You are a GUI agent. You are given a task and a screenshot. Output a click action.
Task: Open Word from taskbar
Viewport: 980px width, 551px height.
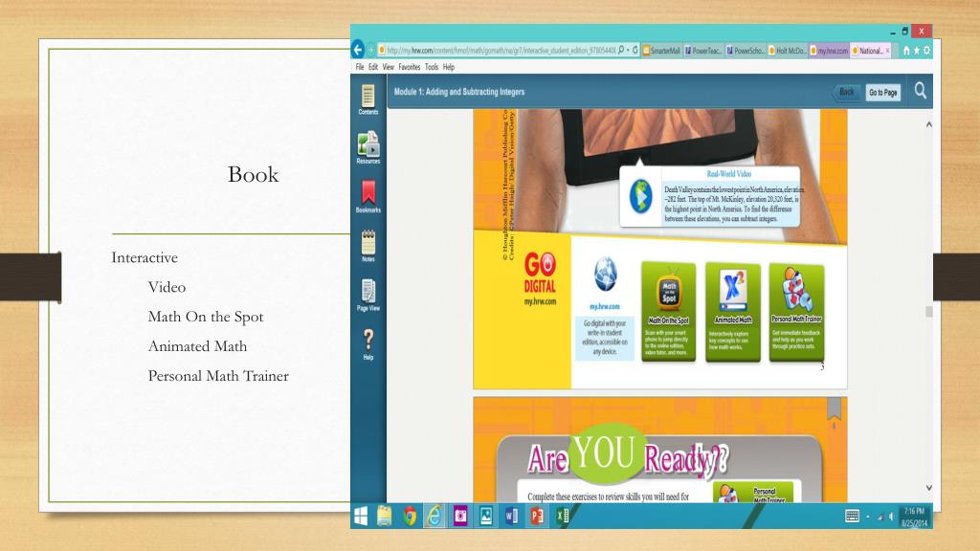coord(511,516)
